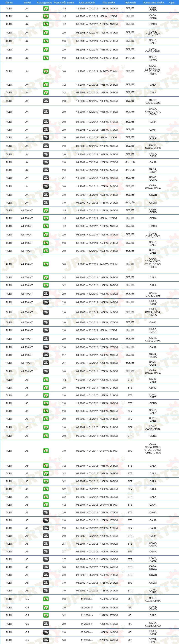This screenshot has width=179, height=644.
Task: Click the ON diesel icon in the A4 3.0 row ending 01.2012
Action: 46,203
